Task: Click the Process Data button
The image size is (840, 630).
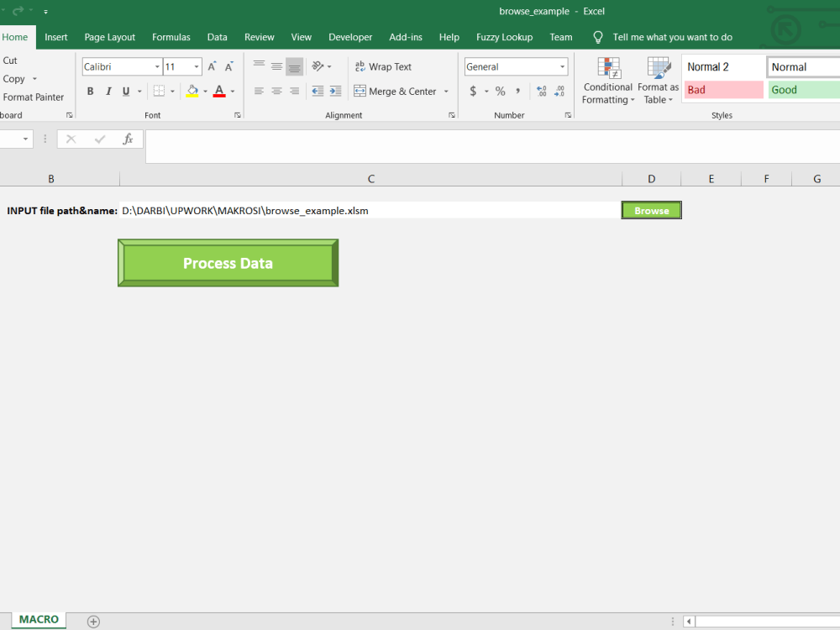Action: pos(228,263)
